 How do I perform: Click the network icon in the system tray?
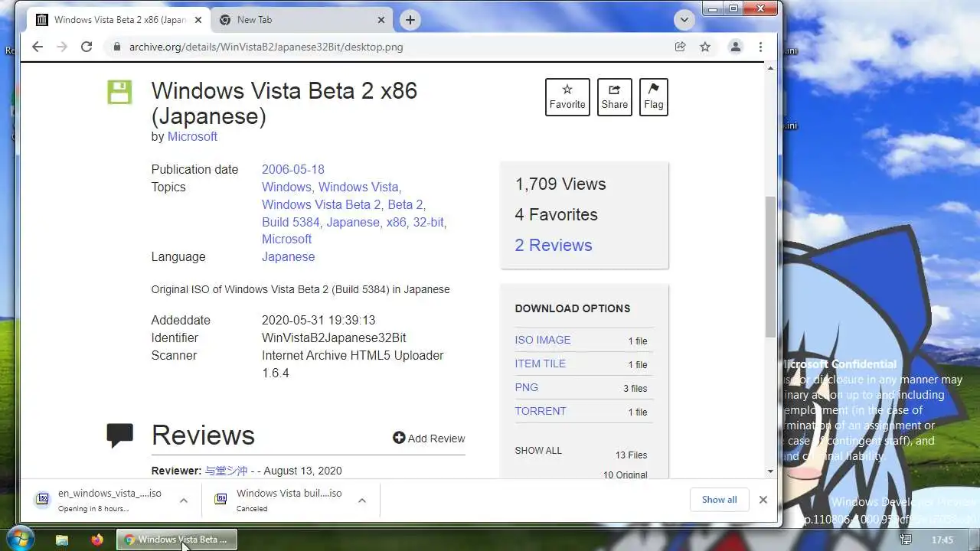tap(906, 540)
